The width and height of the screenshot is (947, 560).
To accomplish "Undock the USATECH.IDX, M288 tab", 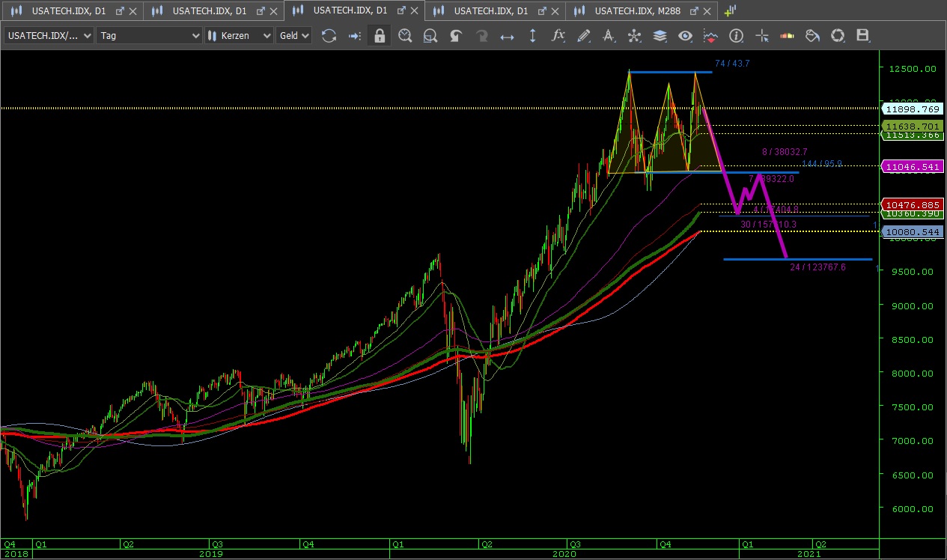I will pos(693,10).
